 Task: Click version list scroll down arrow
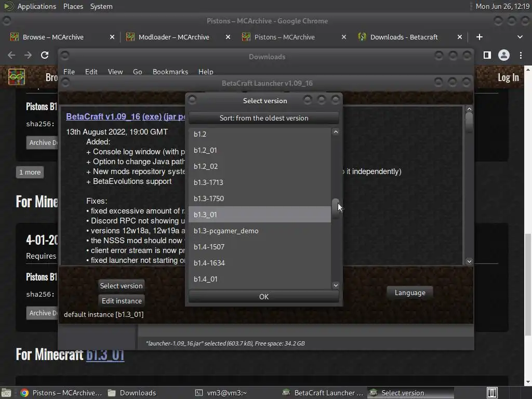[x=336, y=285]
